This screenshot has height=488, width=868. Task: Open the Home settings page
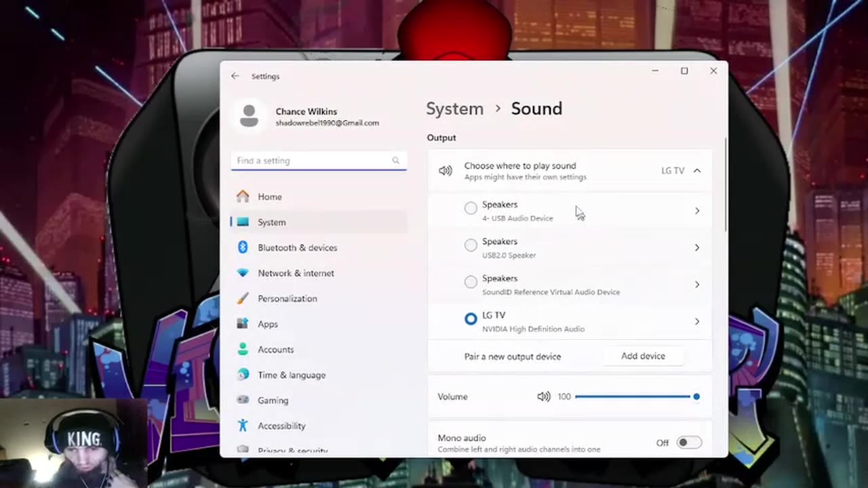click(x=319, y=197)
